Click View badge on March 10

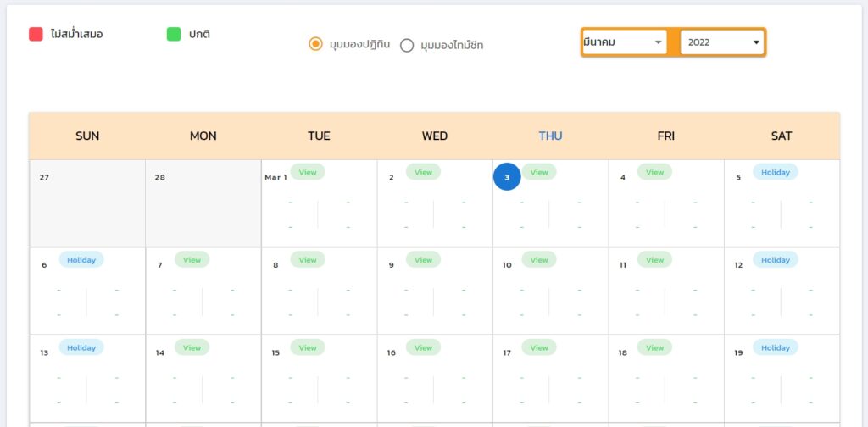coord(539,260)
